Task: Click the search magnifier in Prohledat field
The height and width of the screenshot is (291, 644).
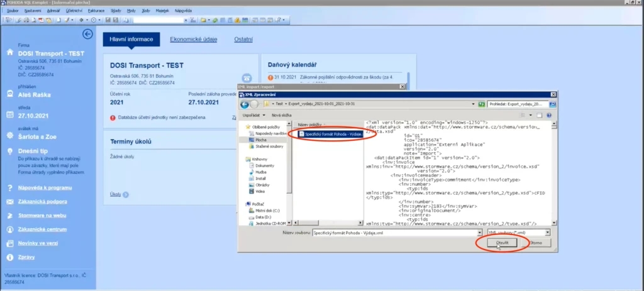Action: point(552,104)
